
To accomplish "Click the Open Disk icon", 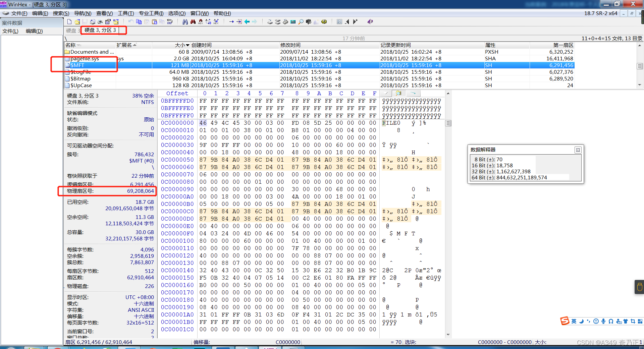I will pyautogui.click(x=270, y=22).
